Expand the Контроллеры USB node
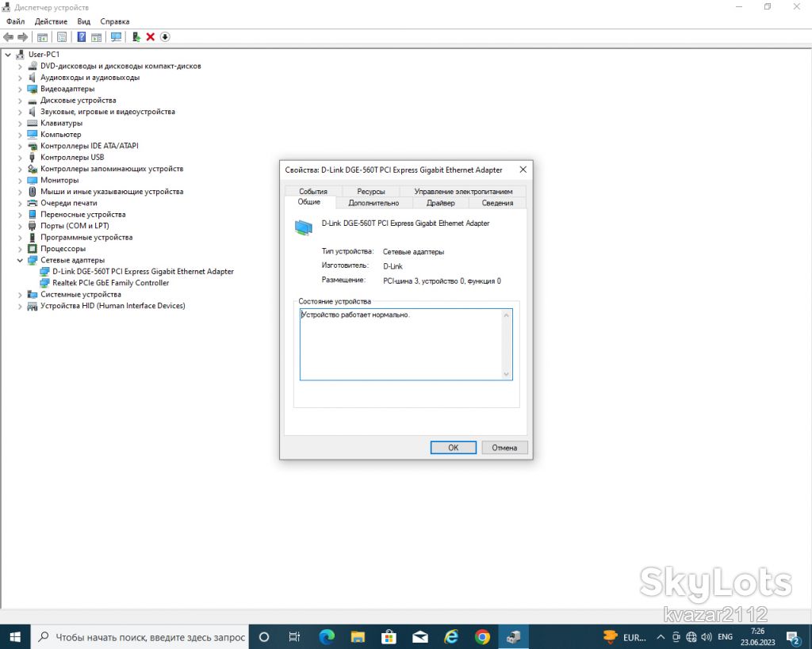 [20, 158]
